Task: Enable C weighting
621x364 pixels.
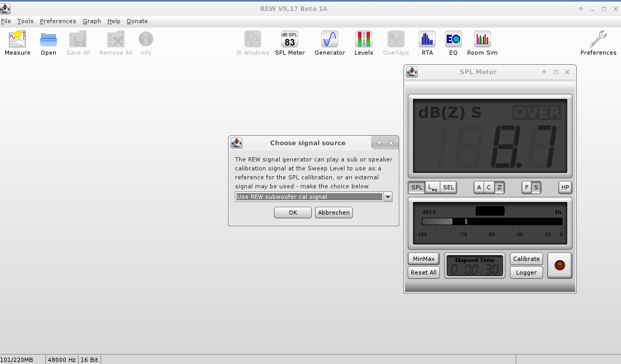Action: [489, 188]
